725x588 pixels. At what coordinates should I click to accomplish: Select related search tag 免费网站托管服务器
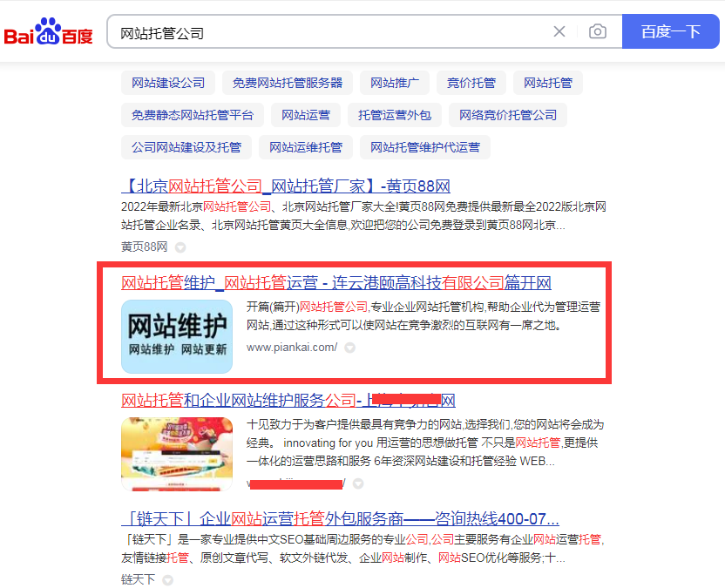[x=288, y=83]
